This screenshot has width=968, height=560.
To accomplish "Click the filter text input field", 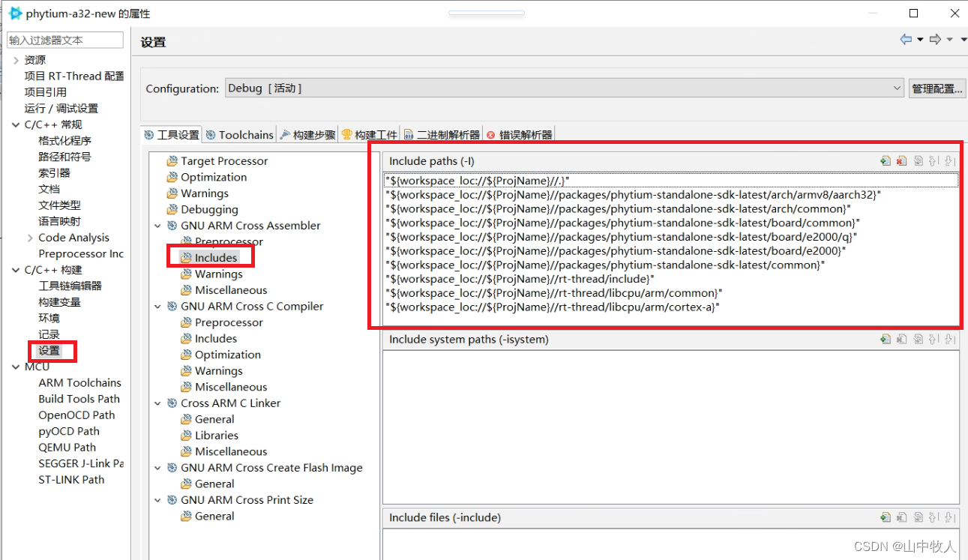I will coord(64,40).
